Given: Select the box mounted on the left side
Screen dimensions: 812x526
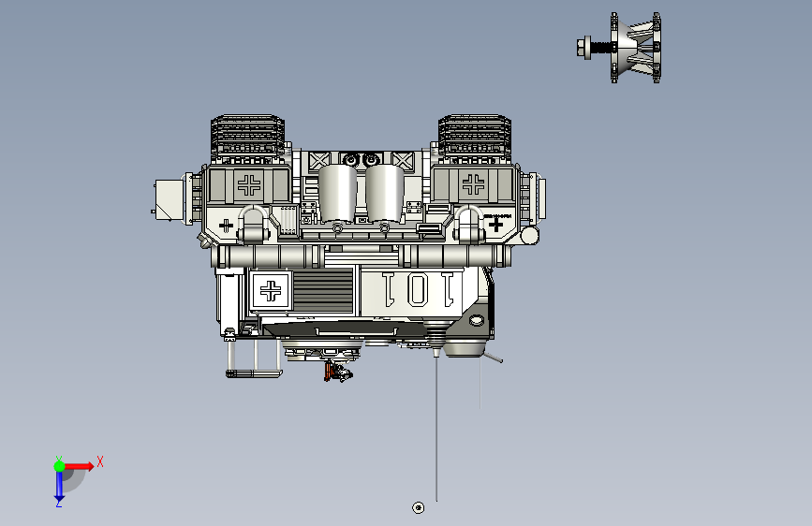Looking at the screenshot, I should [169, 200].
